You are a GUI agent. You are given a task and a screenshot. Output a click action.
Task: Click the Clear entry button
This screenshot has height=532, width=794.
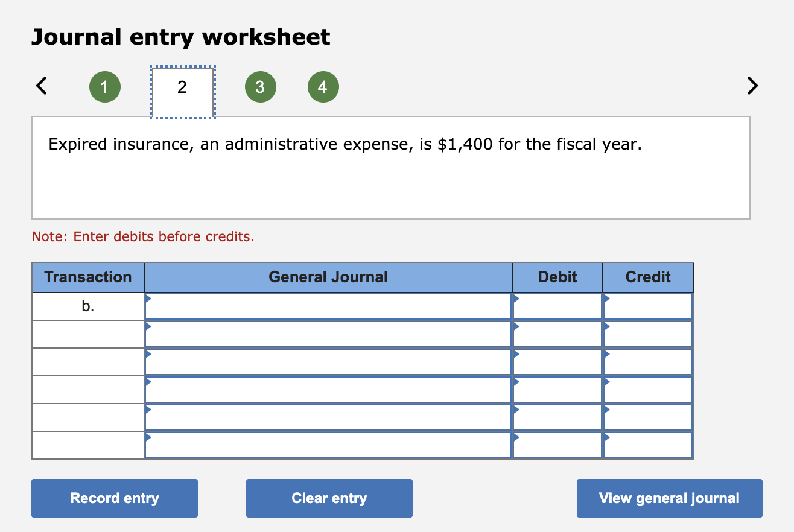coord(329,498)
